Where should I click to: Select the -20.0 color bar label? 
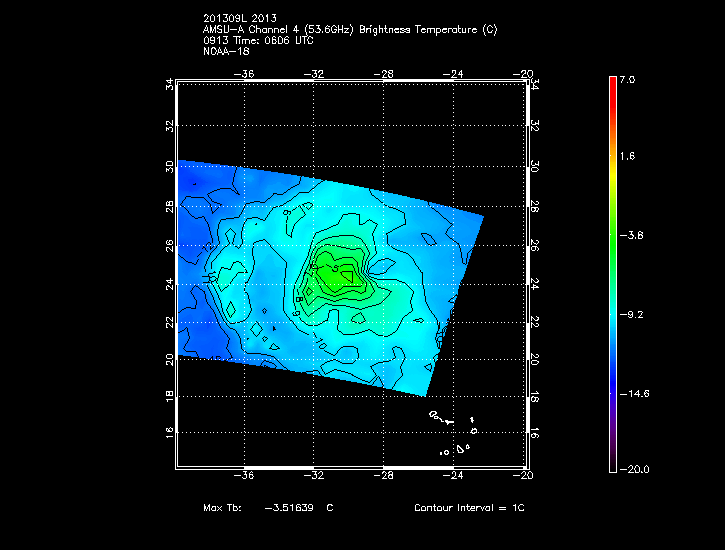point(632,469)
